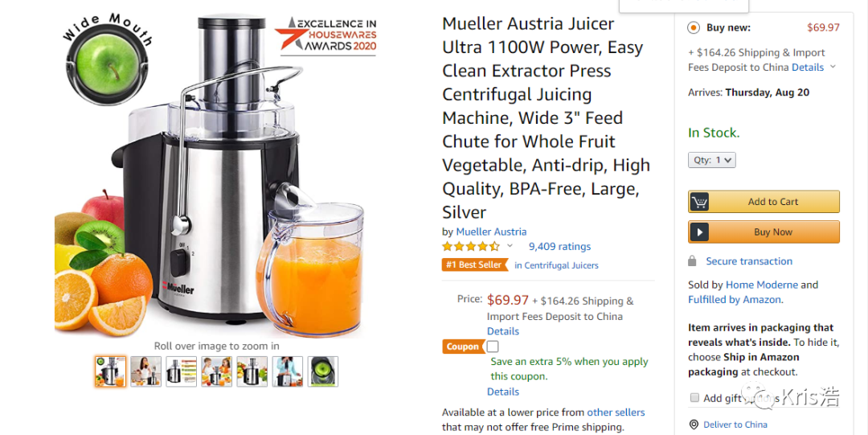Click the cart icon on Add to Cart
The height and width of the screenshot is (435, 868).
(699, 202)
